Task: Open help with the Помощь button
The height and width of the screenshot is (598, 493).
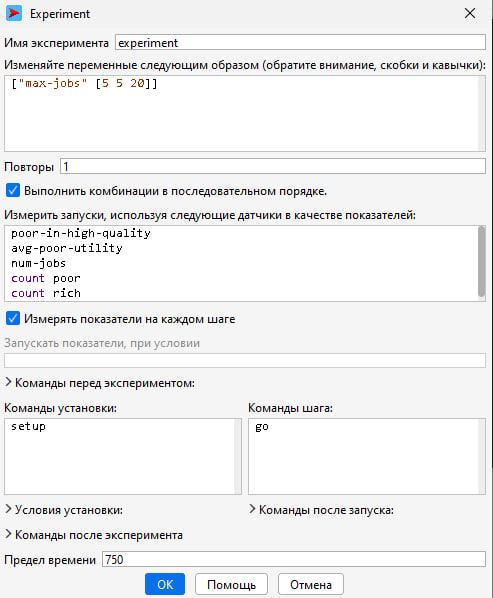Action: [231, 584]
